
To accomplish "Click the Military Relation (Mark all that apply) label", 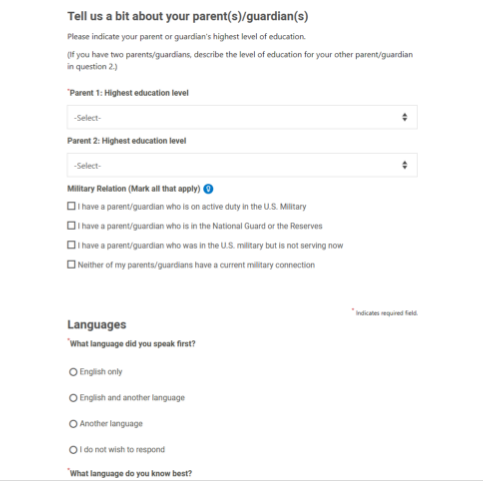I will pos(134,189).
